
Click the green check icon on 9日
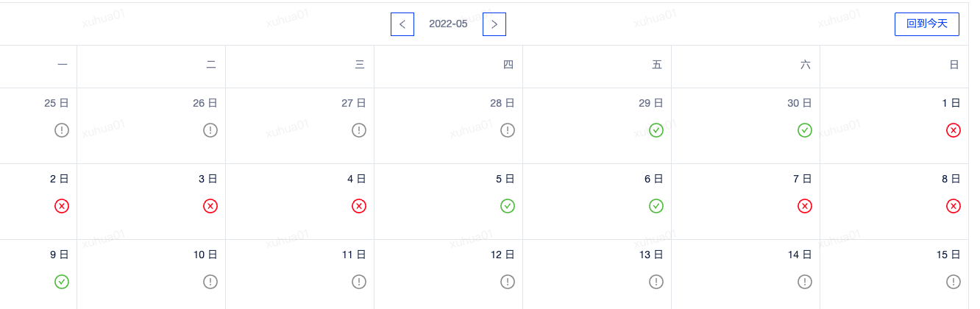pyautogui.click(x=62, y=282)
